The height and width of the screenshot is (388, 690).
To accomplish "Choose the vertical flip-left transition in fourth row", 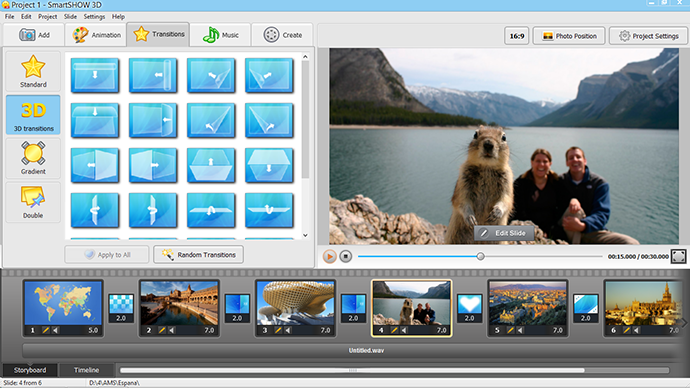I will pyautogui.click(x=95, y=210).
